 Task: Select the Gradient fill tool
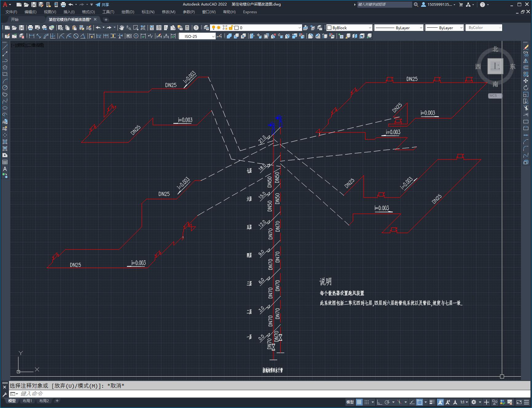5,149
